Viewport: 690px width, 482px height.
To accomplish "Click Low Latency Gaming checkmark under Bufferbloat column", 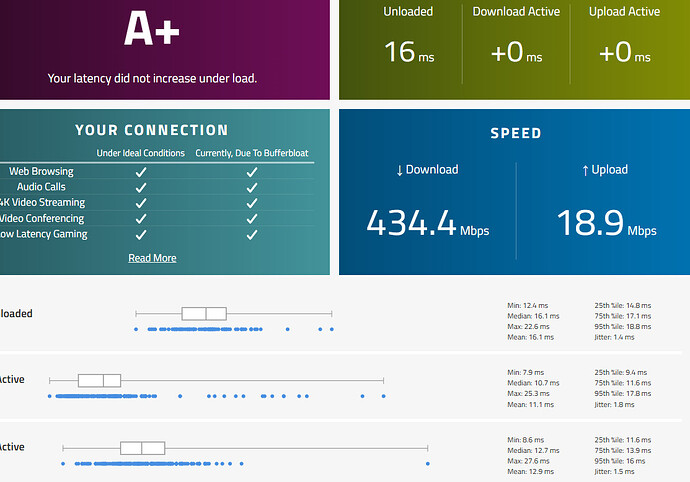I will tap(252, 235).
